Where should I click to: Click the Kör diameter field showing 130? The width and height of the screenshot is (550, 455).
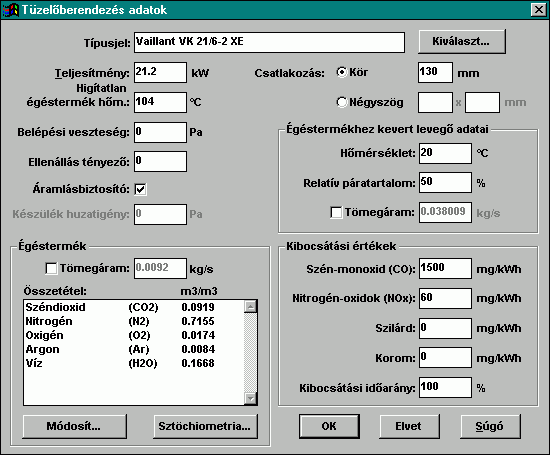pos(435,73)
